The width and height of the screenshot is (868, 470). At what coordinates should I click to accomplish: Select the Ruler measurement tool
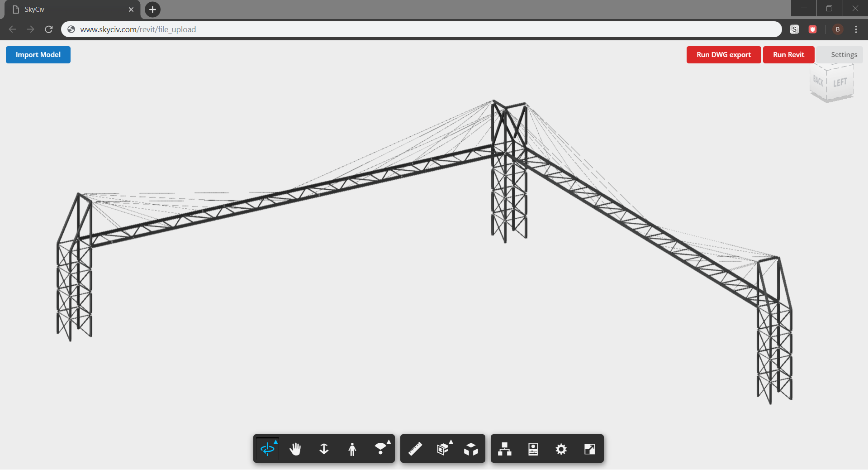[x=415, y=449]
